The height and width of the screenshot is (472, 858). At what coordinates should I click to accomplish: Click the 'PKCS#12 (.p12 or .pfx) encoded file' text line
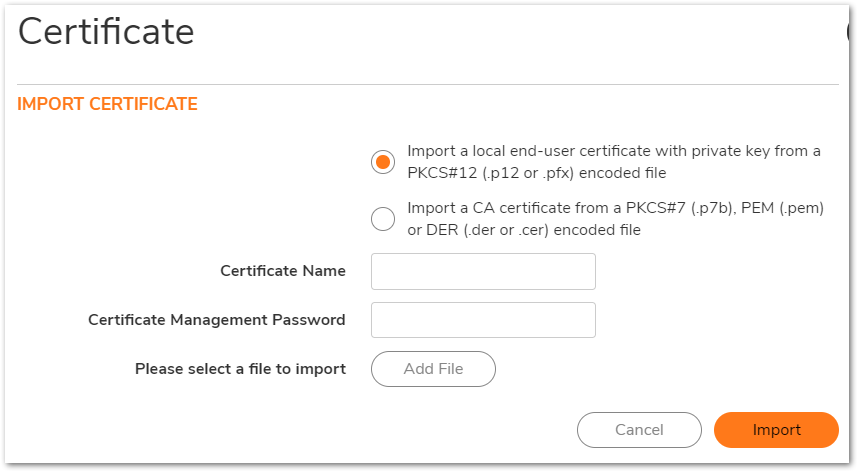click(536, 173)
